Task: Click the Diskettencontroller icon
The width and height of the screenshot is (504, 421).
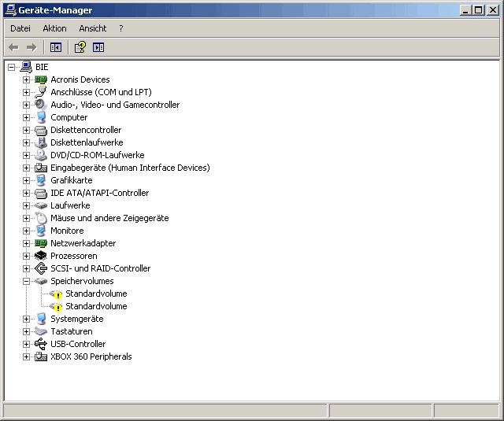Action: click(41, 130)
